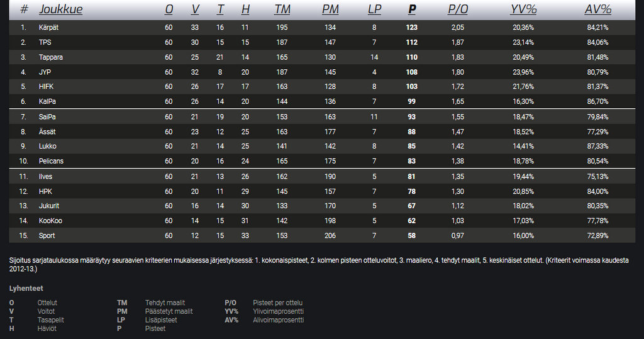644x339 pixels.
Task: Open the Pelicans team row
Action: pos(51,161)
